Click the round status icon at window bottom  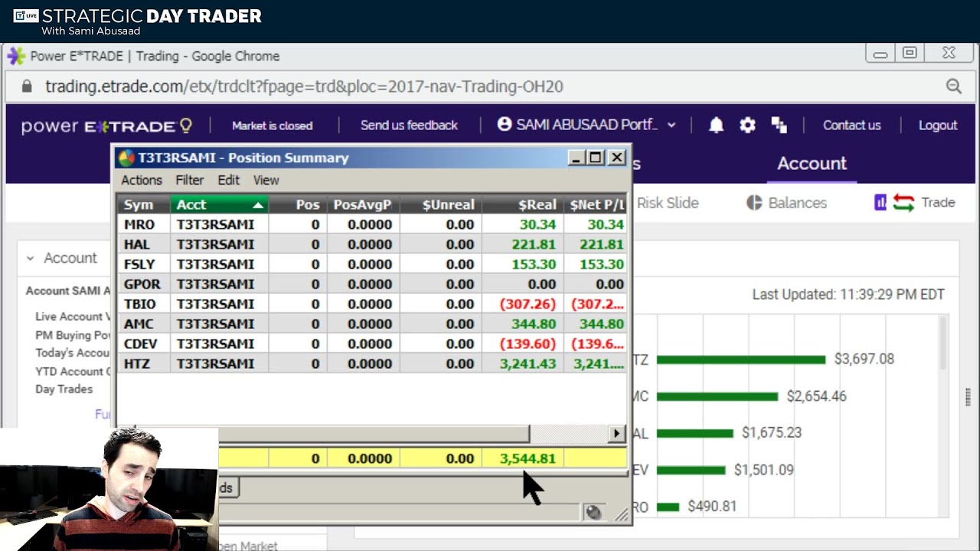coord(593,513)
